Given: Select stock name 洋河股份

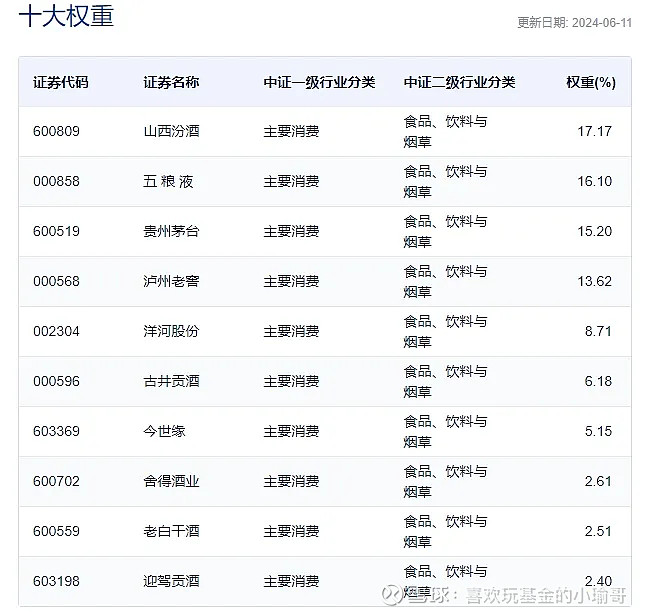Looking at the screenshot, I should click(x=171, y=331).
